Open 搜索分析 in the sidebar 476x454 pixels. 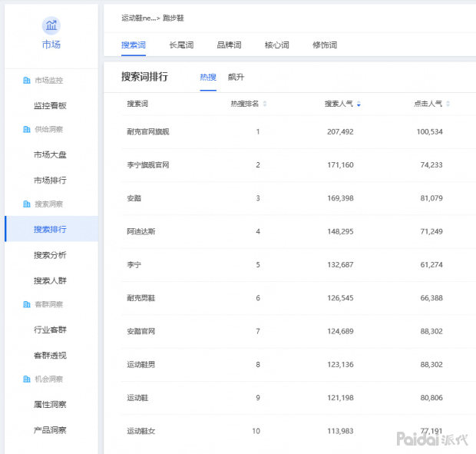[x=50, y=255]
